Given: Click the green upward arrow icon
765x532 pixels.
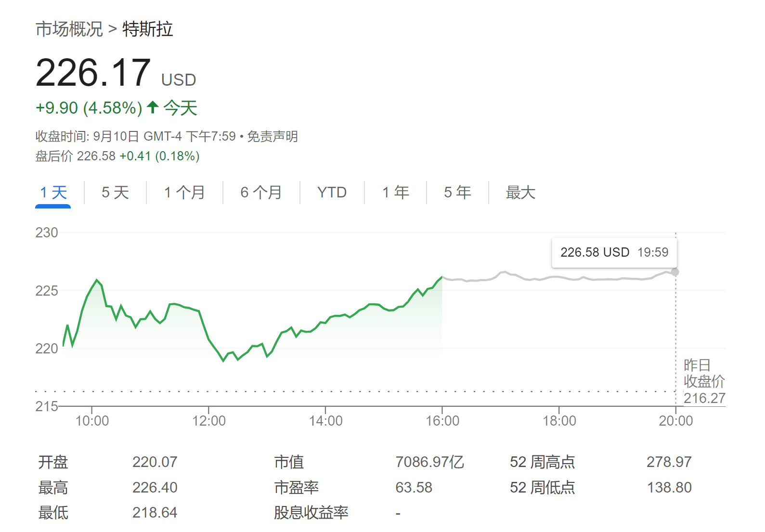Looking at the screenshot, I should point(153,107).
